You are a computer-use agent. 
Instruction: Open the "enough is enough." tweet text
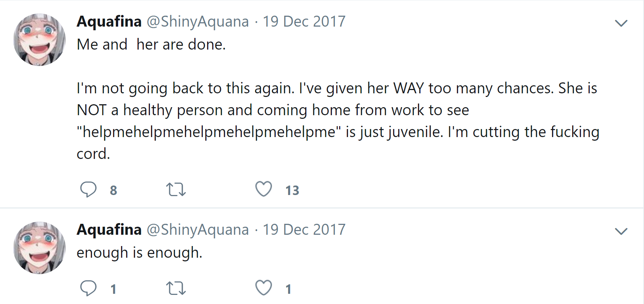(x=139, y=253)
